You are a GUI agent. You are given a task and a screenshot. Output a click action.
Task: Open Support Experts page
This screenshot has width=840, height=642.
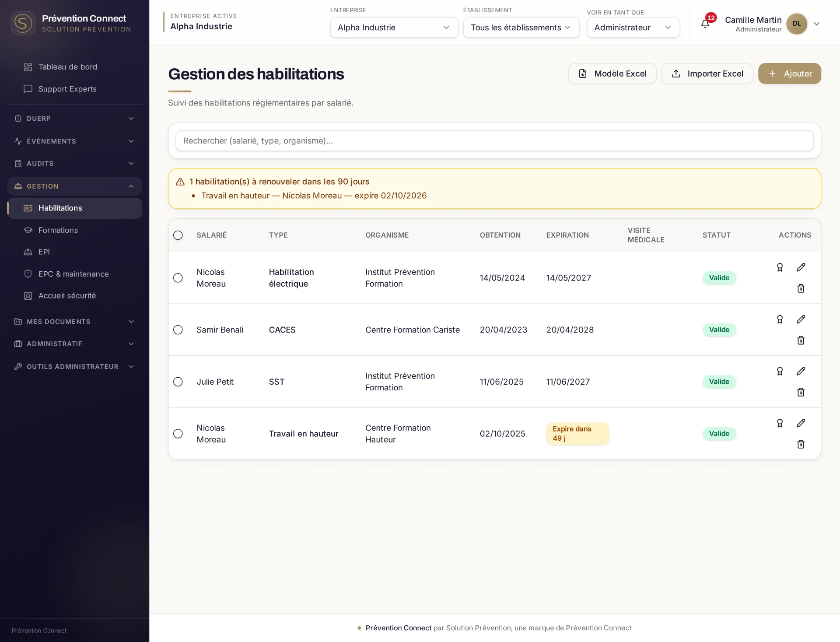(x=74, y=89)
